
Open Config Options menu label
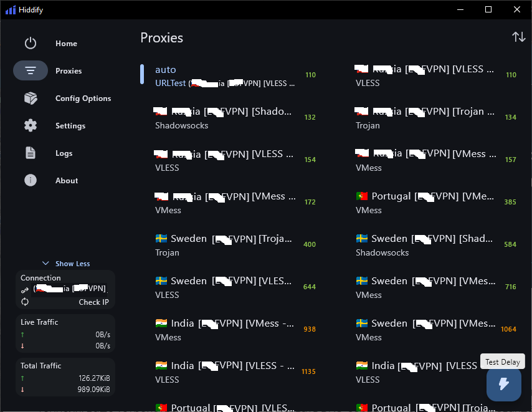click(83, 98)
